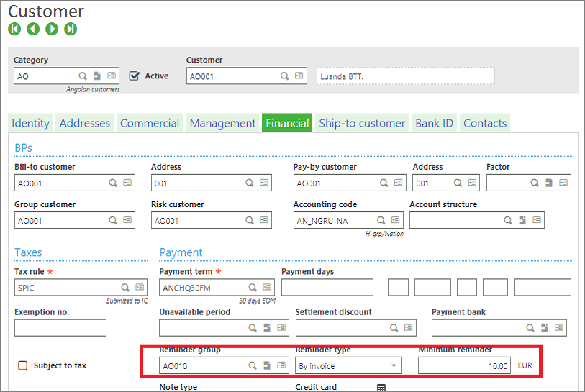Screen dimensions: 585x392
Task: Click the selection icon in Accounting code field
Action: tap(396, 221)
